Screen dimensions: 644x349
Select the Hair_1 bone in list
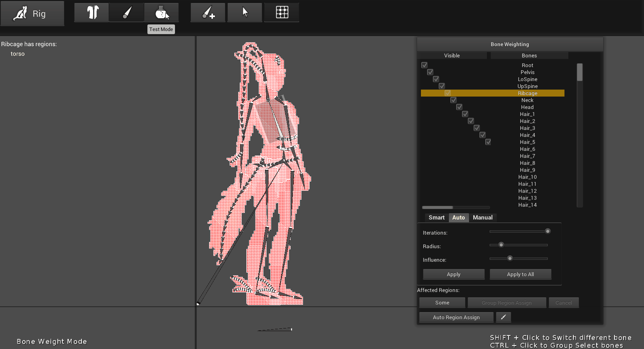click(x=528, y=114)
